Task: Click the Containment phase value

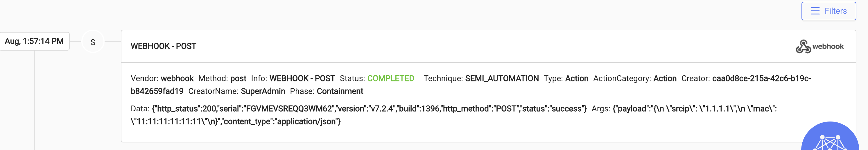Action: [x=340, y=91]
